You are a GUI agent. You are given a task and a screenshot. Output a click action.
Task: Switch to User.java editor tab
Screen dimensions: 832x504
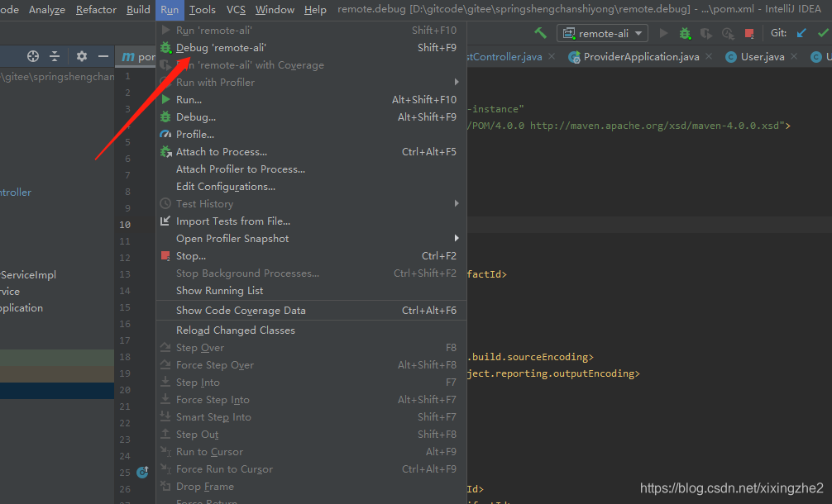tap(762, 57)
